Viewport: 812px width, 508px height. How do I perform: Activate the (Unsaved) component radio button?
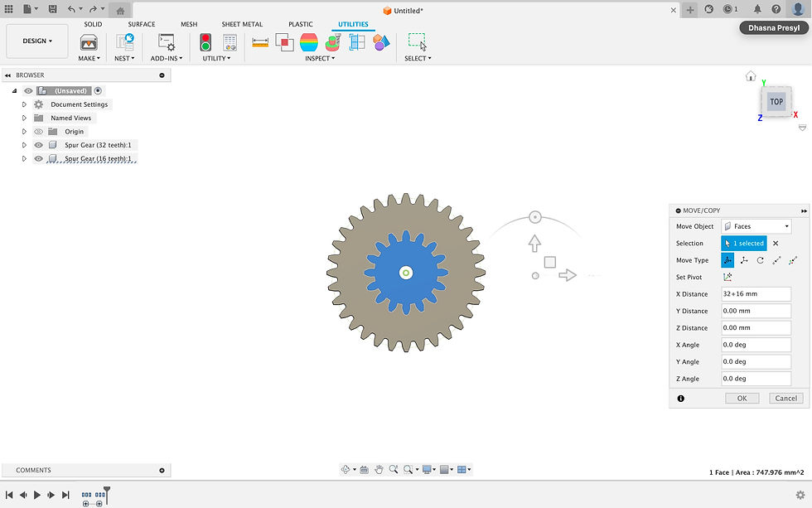pos(98,90)
